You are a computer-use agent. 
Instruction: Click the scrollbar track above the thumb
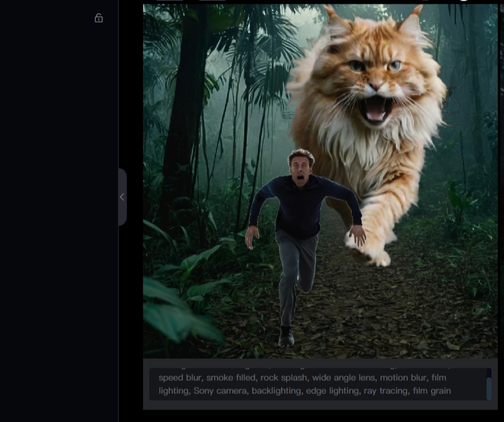pos(489,372)
